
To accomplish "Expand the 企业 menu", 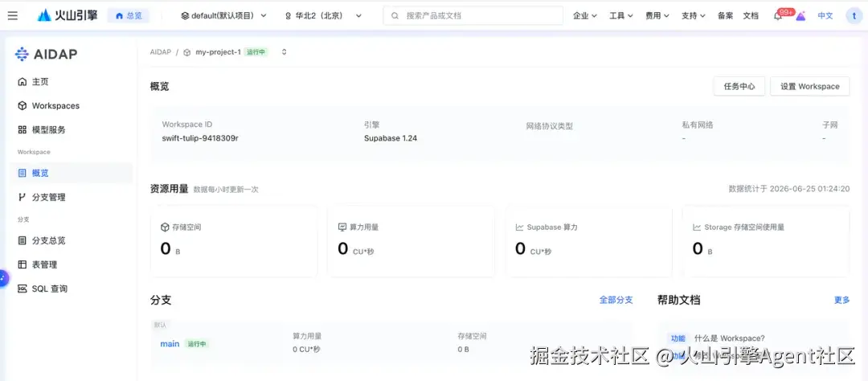I will 584,15.
